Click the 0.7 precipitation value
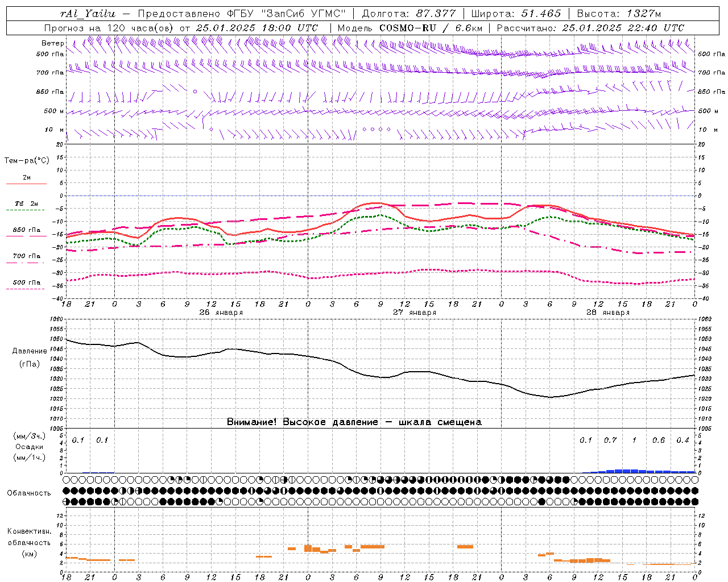The width and height of the screenshot is (728, 582). tap(610, 440)
